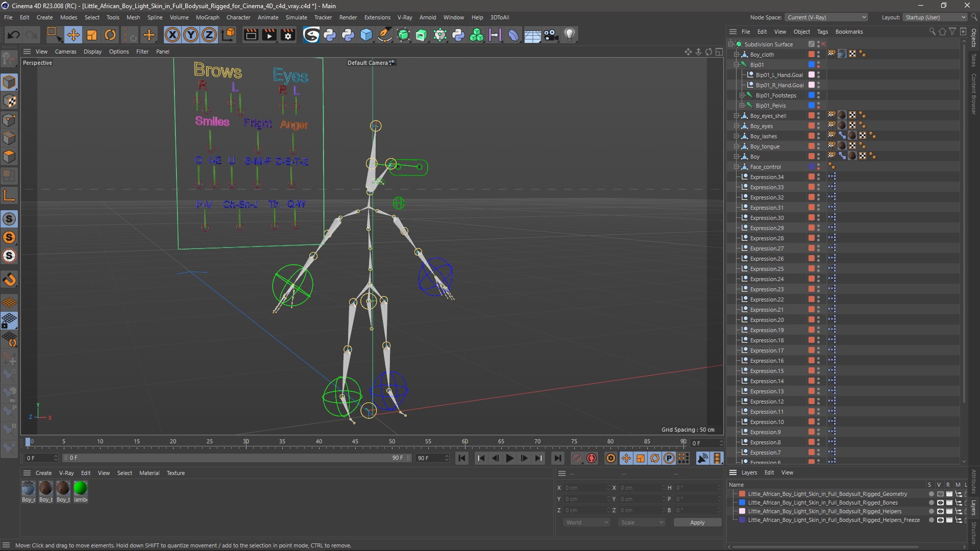Click the magnet Snap icon in sidebar
This screenshot has height=551, width=980.
click(9, 280)
